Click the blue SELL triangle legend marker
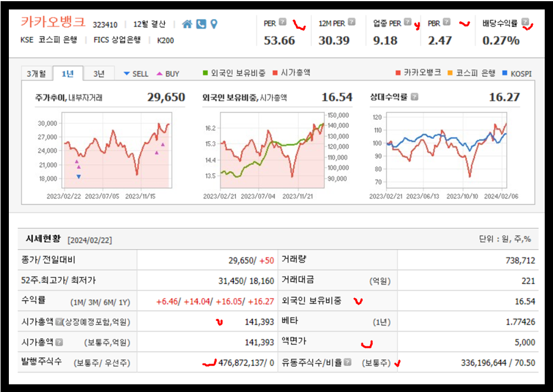This screenshot has height=392, width=553. [126, 74]
